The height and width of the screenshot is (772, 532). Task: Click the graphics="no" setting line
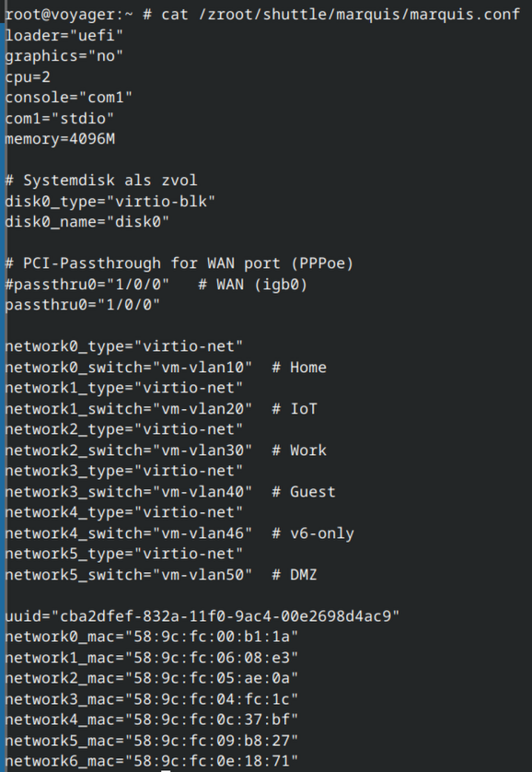pos(64,55)
